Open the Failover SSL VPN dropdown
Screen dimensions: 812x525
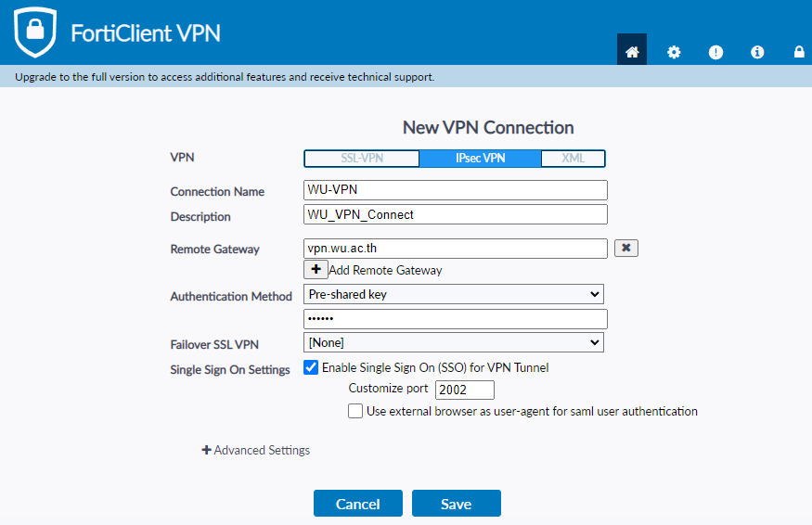click(454, 343)
